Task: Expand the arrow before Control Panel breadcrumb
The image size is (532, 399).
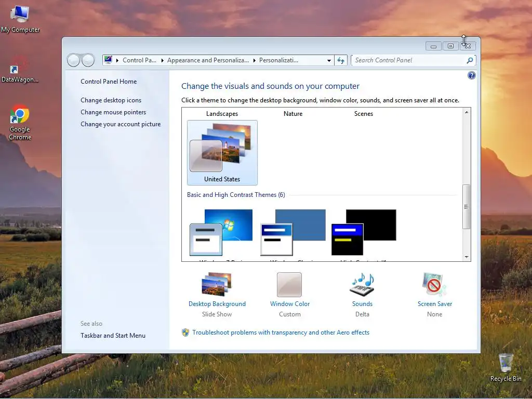Action: coord(117,60)
